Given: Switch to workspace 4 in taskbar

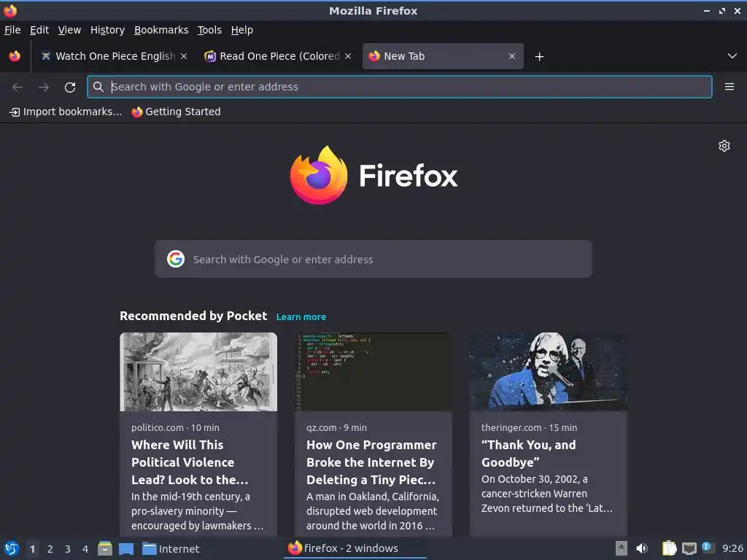Looking at the screenshot, I should coord(85,549).
